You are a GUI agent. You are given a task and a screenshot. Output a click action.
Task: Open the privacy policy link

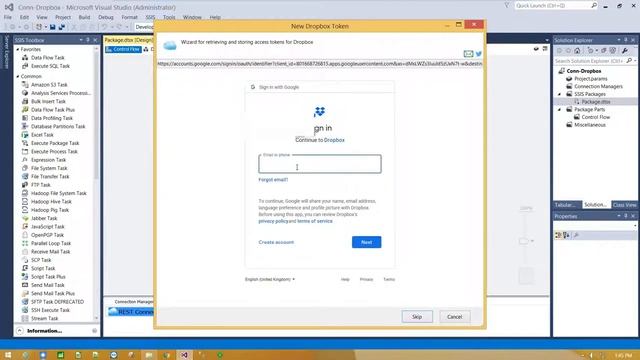273,221
